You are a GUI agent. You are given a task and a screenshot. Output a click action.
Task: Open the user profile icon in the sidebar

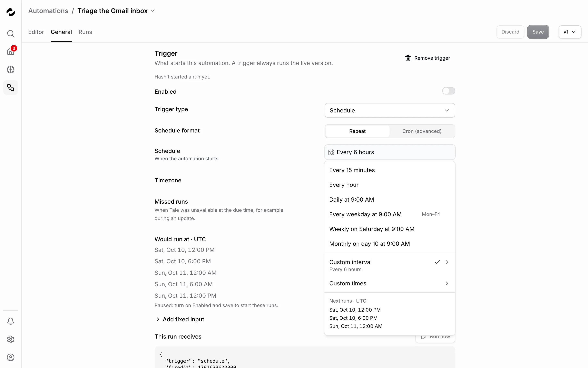(x=10, y=357)
